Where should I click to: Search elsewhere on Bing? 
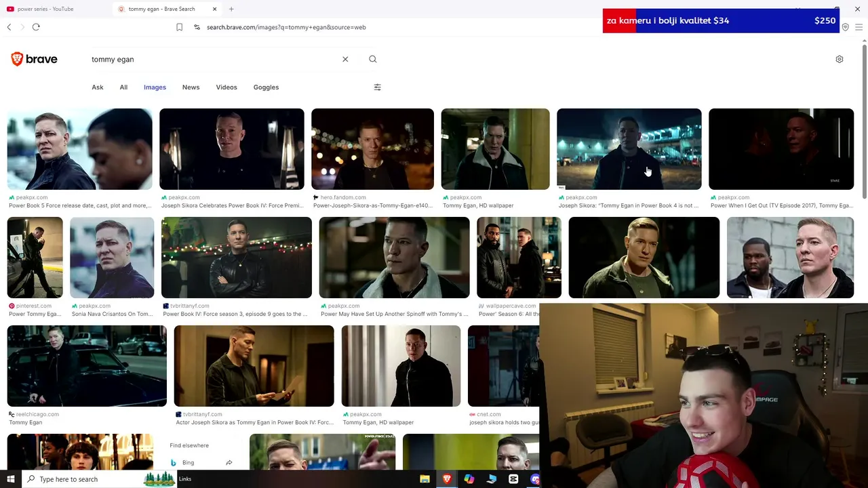coord(188,462)
